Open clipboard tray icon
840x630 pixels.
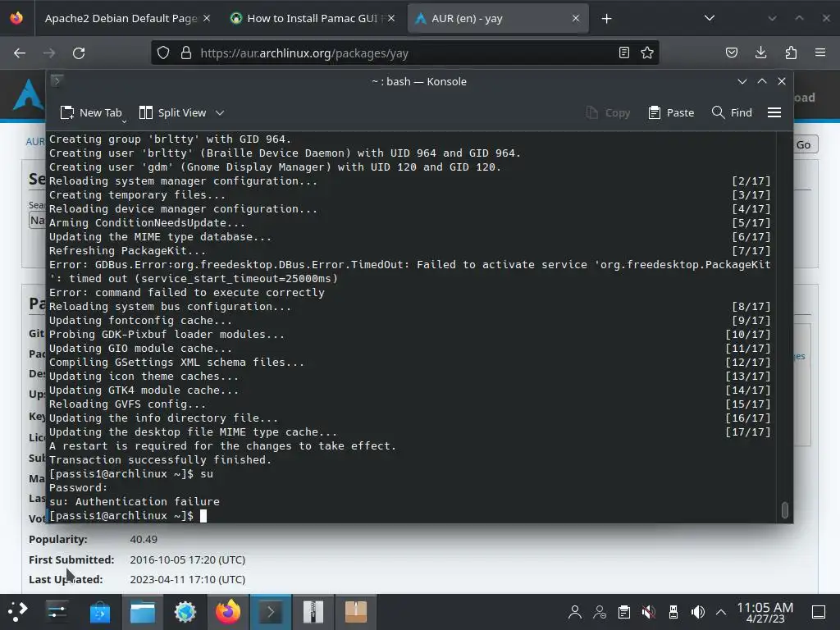coord(623,612)
